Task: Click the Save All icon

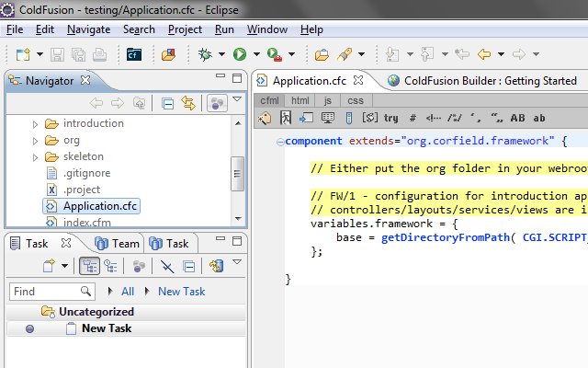Action: pos(78,54)
